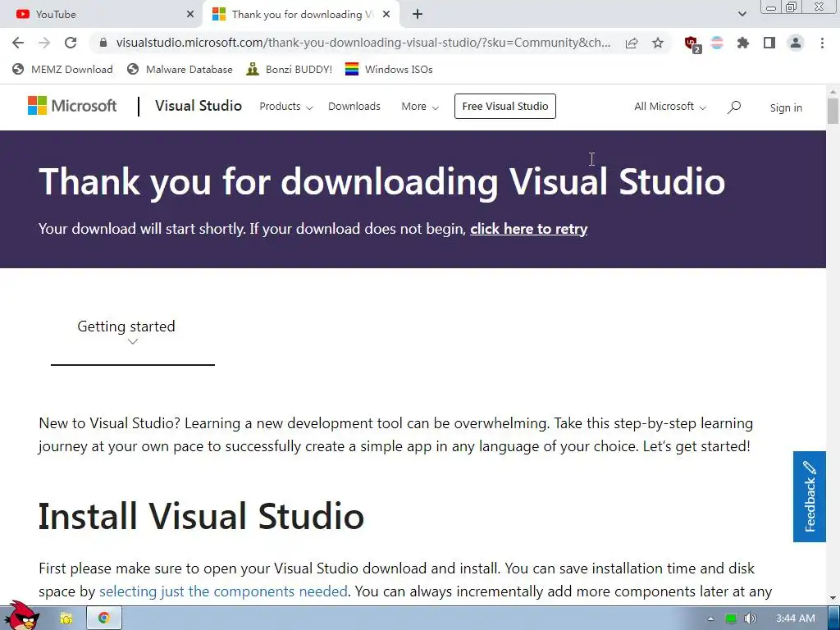This screenshot has height=630, width=840.
Task: Open the Chrome profile avatar
Action: tap(796, 43)
